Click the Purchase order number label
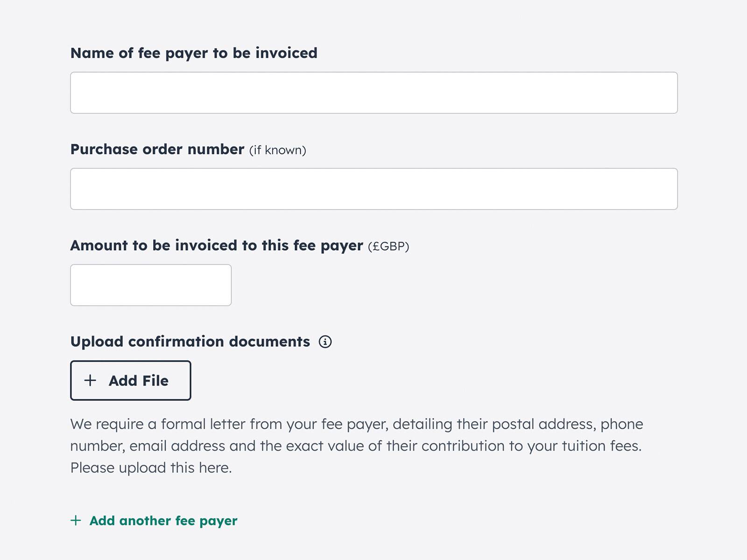 (x=157, y=149)
